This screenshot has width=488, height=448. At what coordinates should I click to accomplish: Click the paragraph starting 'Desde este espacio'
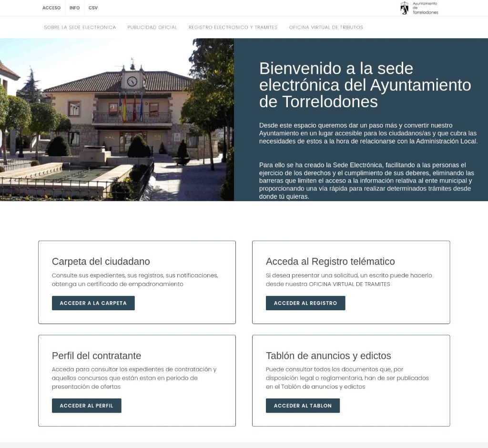click(368, 133)
